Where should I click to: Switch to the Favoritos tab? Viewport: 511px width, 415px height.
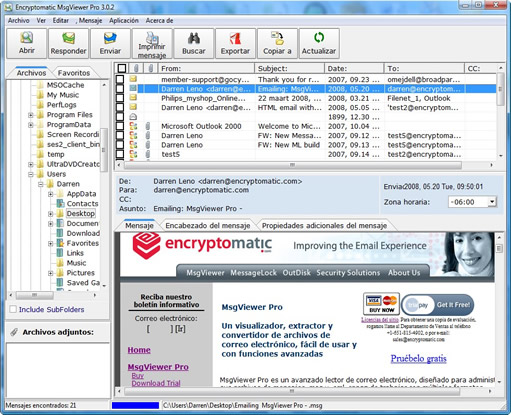(x=74, y=73)
